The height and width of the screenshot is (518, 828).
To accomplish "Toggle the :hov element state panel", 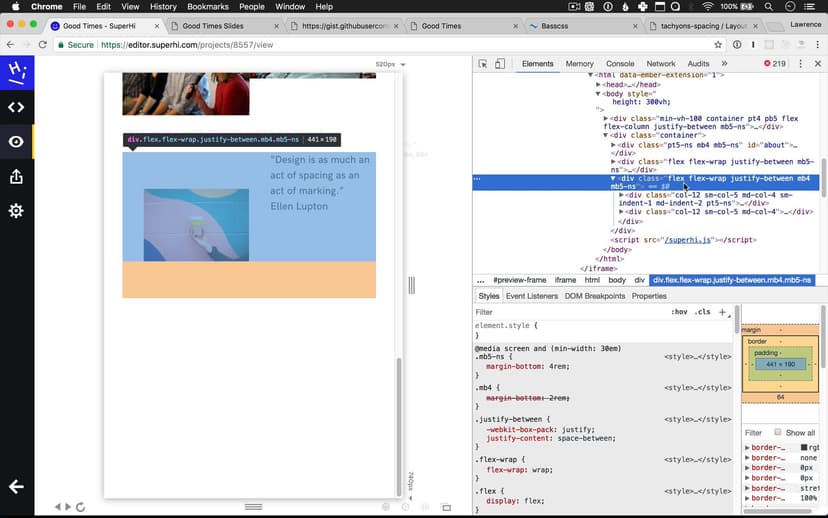I will [x=679, y=312].
